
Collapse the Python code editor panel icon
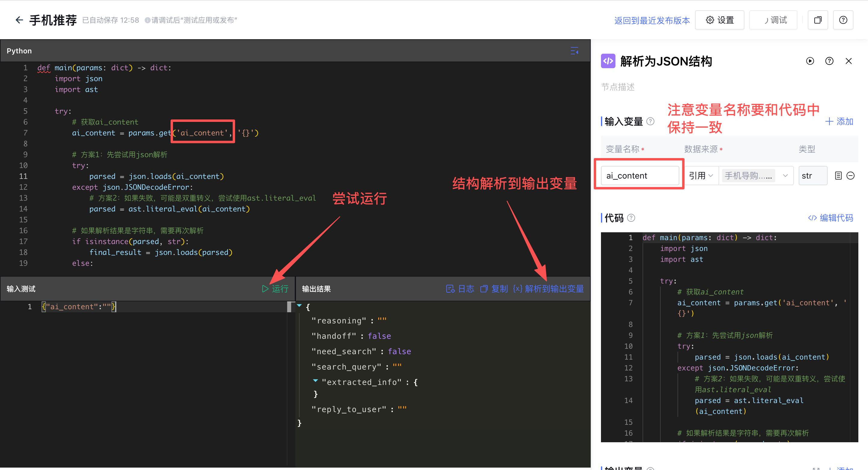tap(574, 51)
